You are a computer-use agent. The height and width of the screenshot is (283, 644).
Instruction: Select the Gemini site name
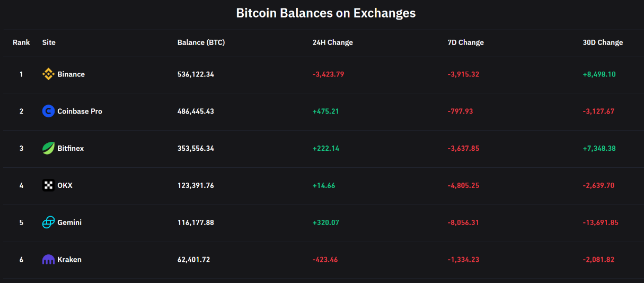coord(69,222)
